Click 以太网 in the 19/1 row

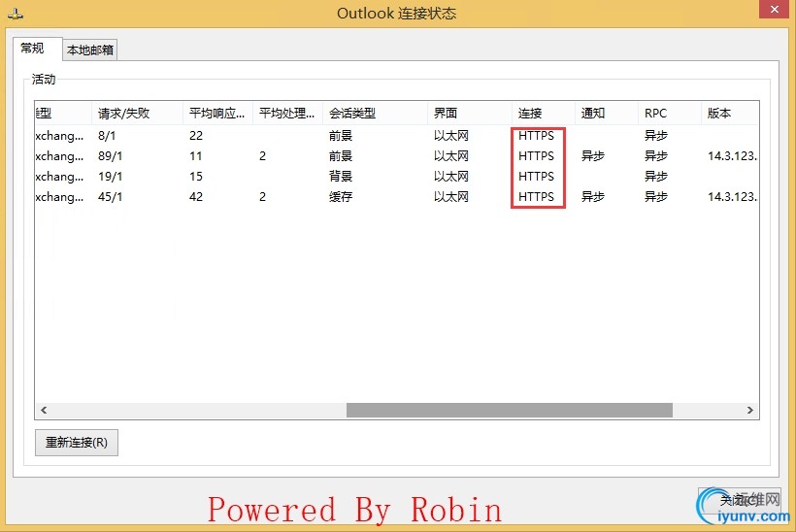coord(450,176)
